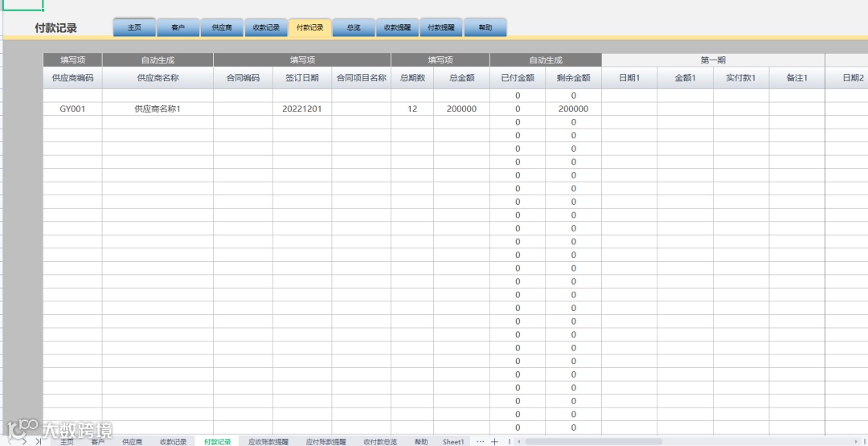
Task: Click the 日期1 column header
Action: pyautogui.click(x=629, y=78)
